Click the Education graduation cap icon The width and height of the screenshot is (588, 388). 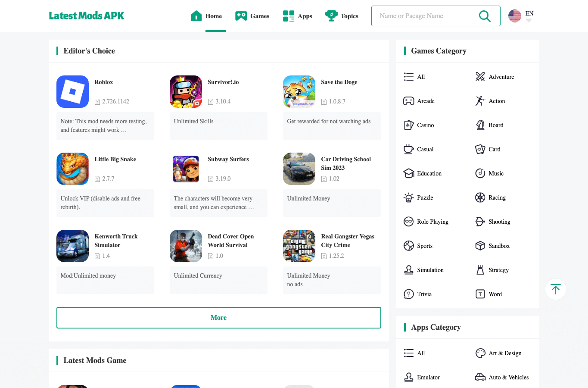(408, 173)
